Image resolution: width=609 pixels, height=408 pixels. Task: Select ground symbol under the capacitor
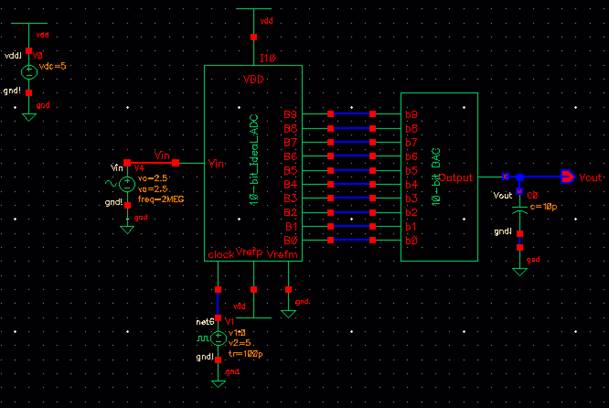[520, 272]
